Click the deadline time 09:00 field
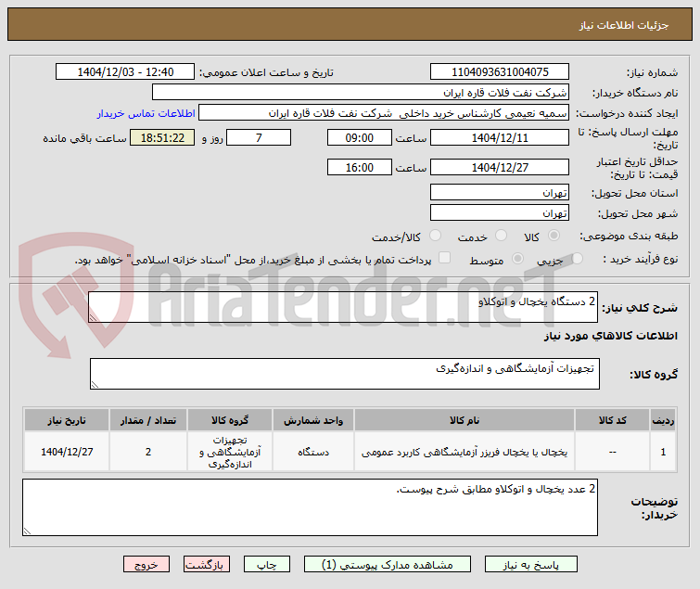 pos(360,137)
